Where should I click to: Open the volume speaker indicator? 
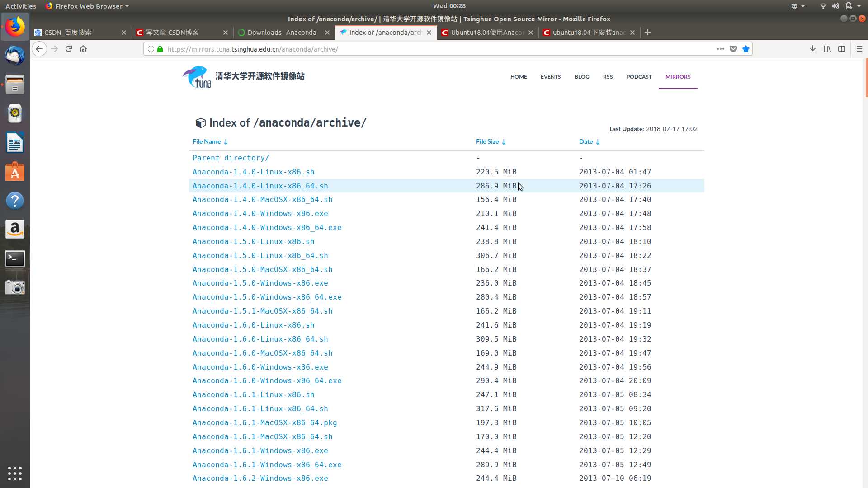835,6
